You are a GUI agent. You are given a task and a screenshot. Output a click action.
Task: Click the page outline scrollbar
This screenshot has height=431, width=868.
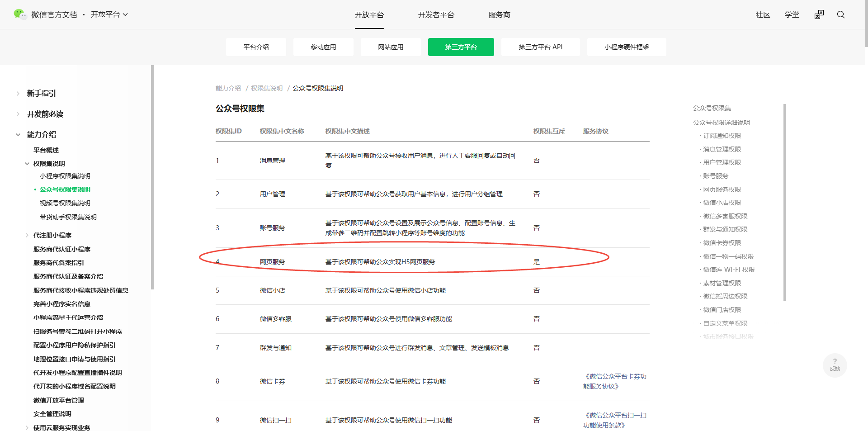pos(785,202)
